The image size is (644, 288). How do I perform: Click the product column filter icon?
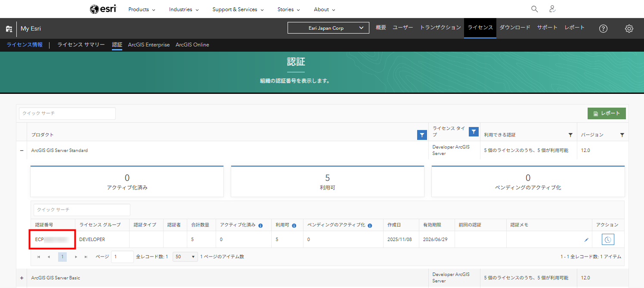[x=422, y=135]
